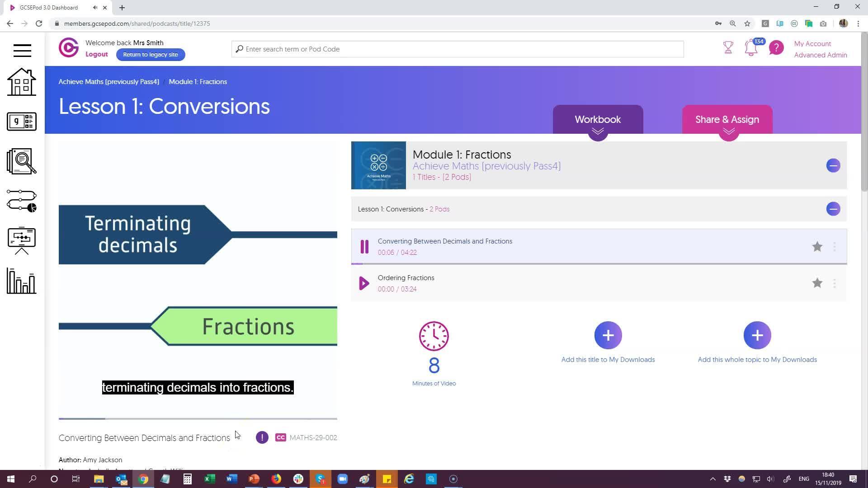Open the Windows Start menu
868x488 pixels.
11,479
